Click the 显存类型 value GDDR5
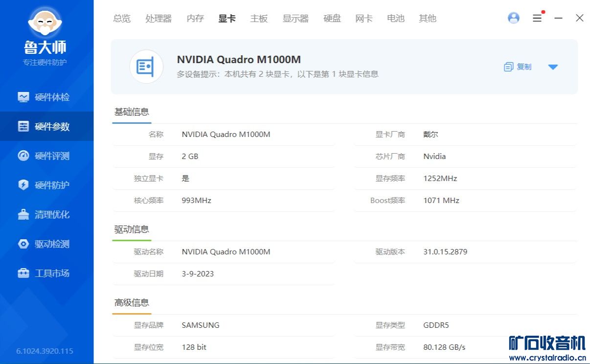 [x=436, y=325]
